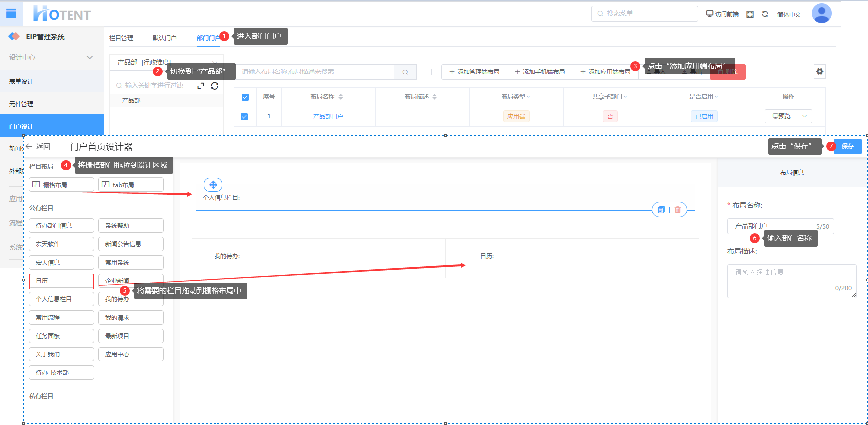Open the 简体中文 language selector
This screenshot has height=425, width=868.
789,14
